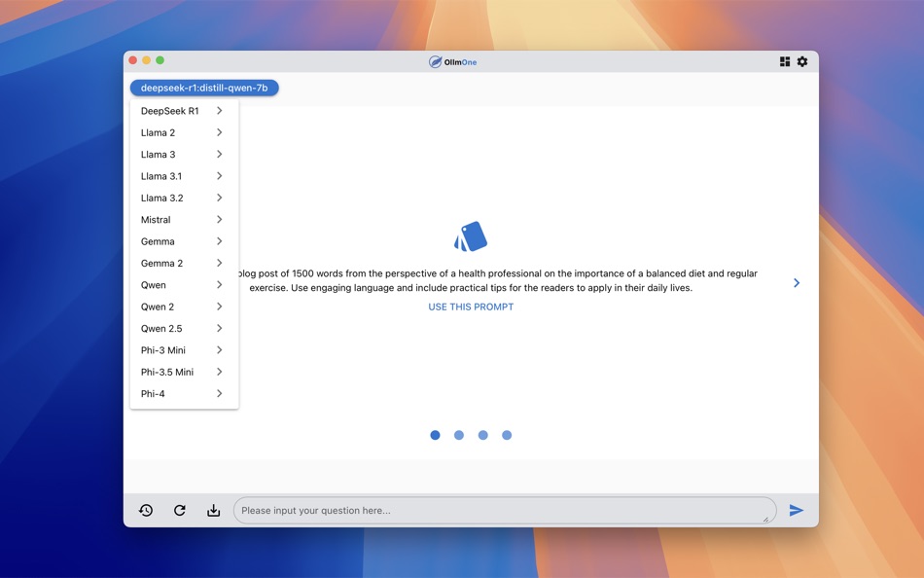Close the OllmOne window
Viewport: 924px width, 578px height.
[133, 60]
